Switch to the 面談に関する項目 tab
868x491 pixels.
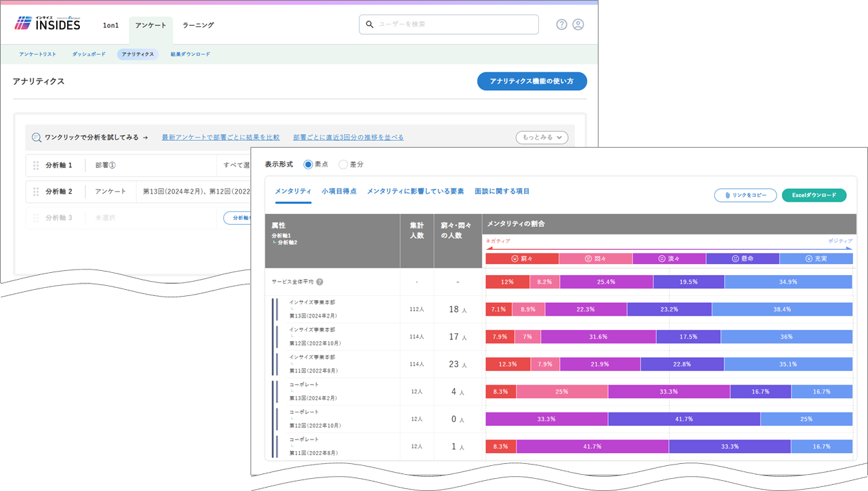click(502, 192)
